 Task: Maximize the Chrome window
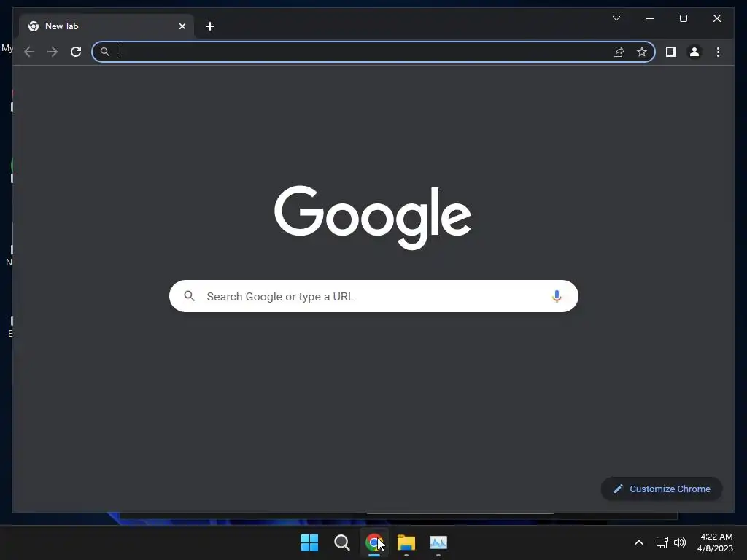[683, 18]
